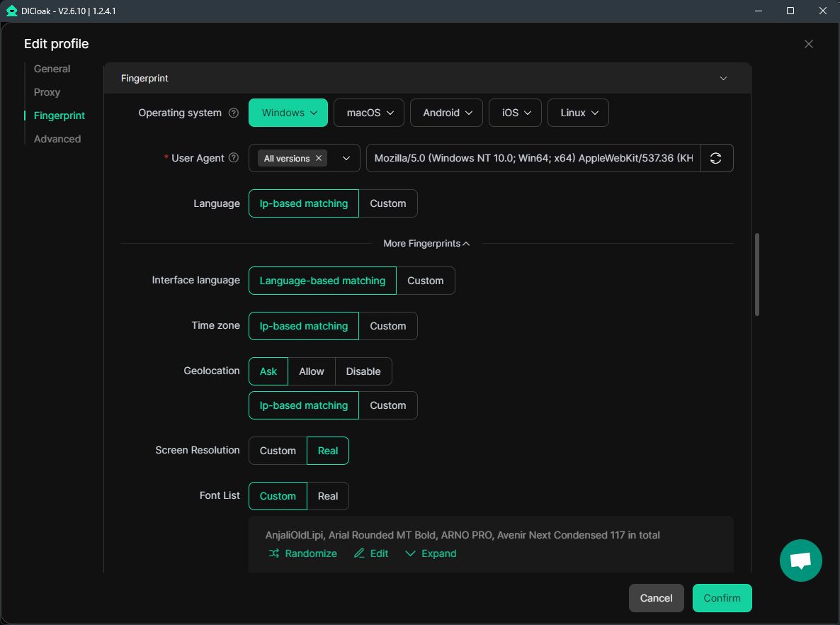
Task: Go to the Fingerprint section
Action: 59,116
